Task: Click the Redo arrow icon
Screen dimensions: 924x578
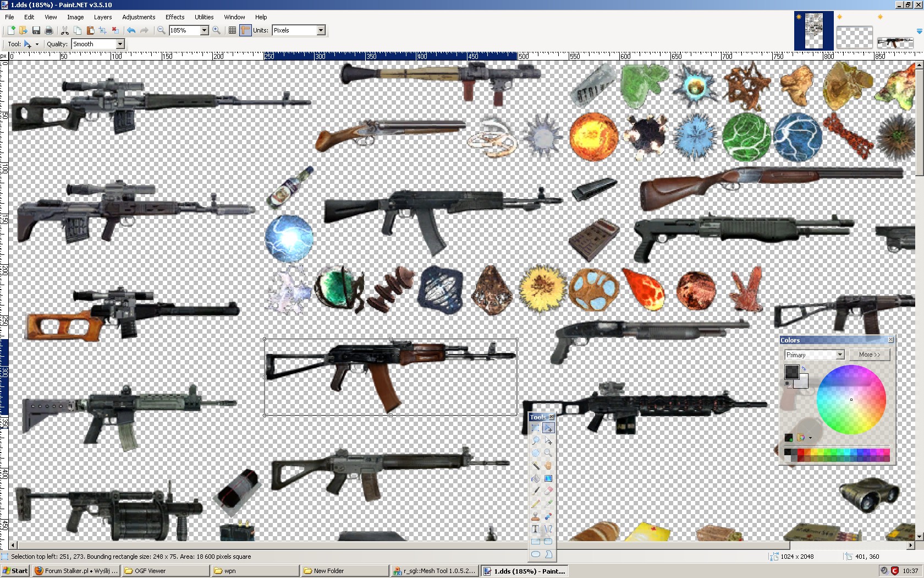Action: [x=144, y=30]
